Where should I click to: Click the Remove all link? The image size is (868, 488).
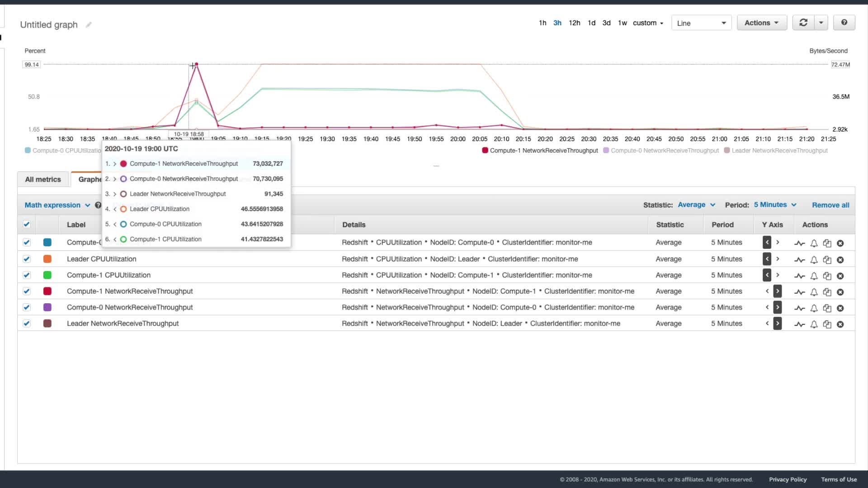click(x=830, y=205)
